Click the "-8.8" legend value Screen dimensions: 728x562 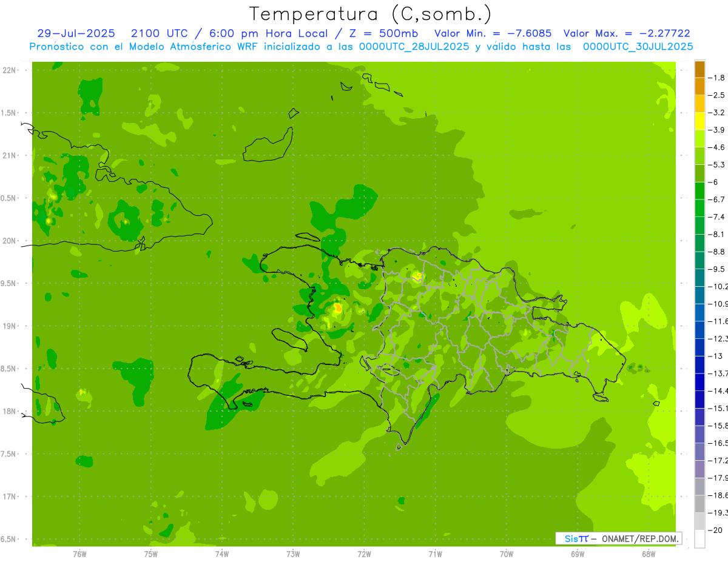(x=716, y=252)
